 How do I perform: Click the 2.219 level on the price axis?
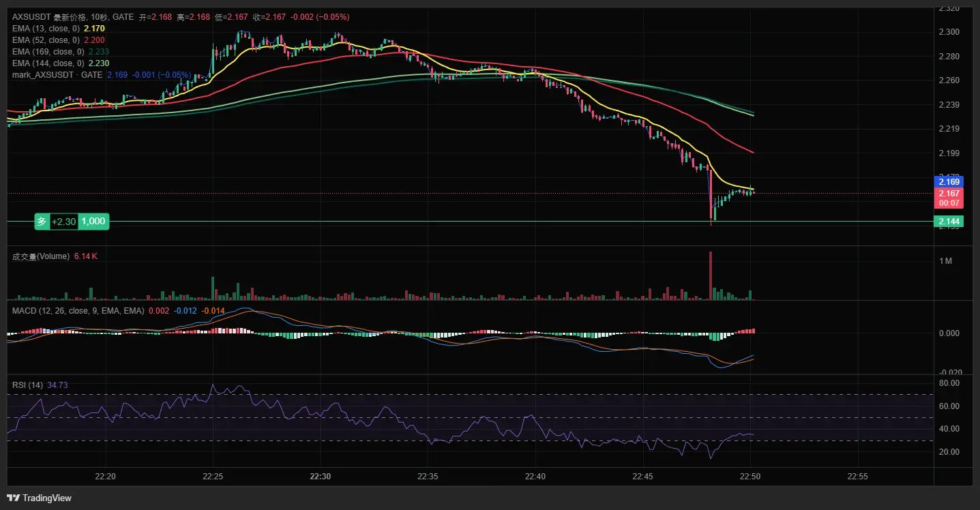point(949,129)
